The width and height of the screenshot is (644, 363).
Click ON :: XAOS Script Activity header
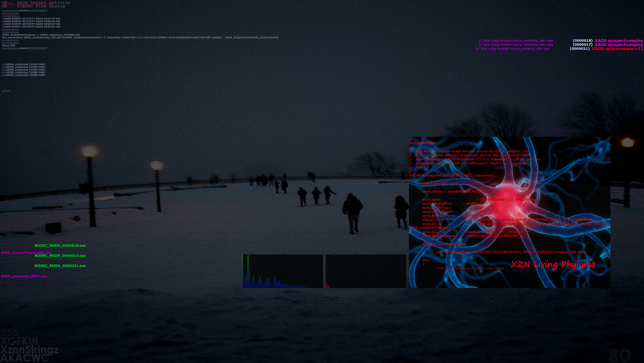(36, 3)
